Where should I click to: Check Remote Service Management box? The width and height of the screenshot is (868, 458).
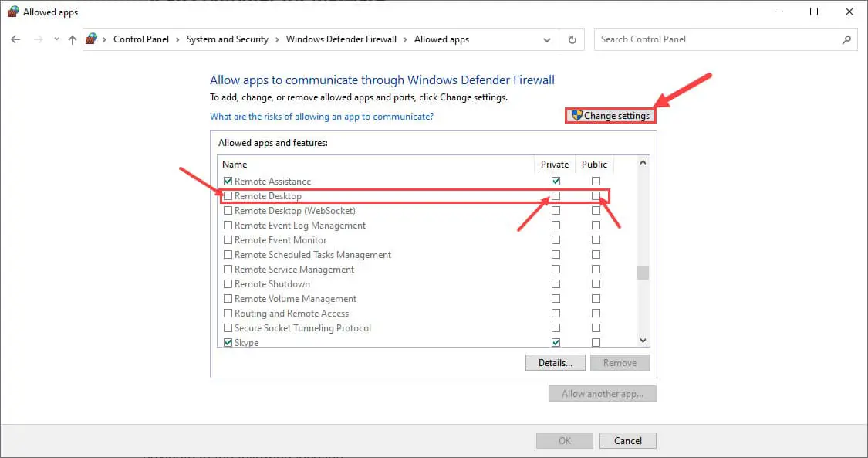click(228, 269)
